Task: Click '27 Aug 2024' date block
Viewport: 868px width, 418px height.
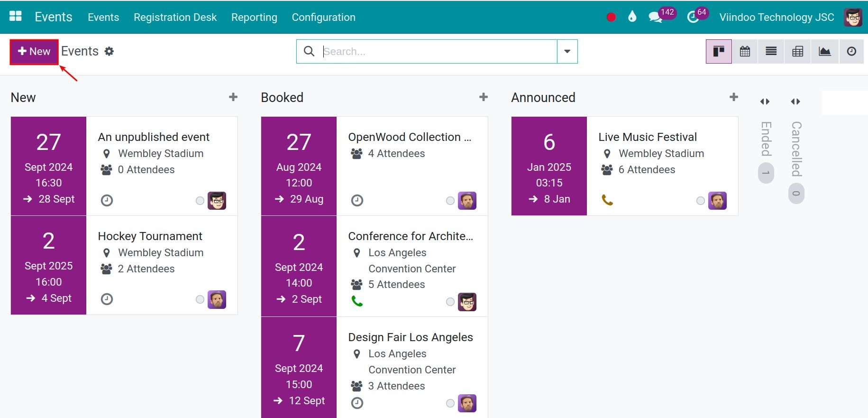Action: [x=299, y=166]
